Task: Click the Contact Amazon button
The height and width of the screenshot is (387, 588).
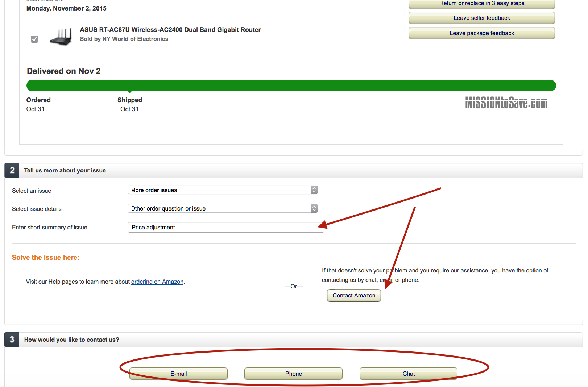Action: click(x=354, y=295)
